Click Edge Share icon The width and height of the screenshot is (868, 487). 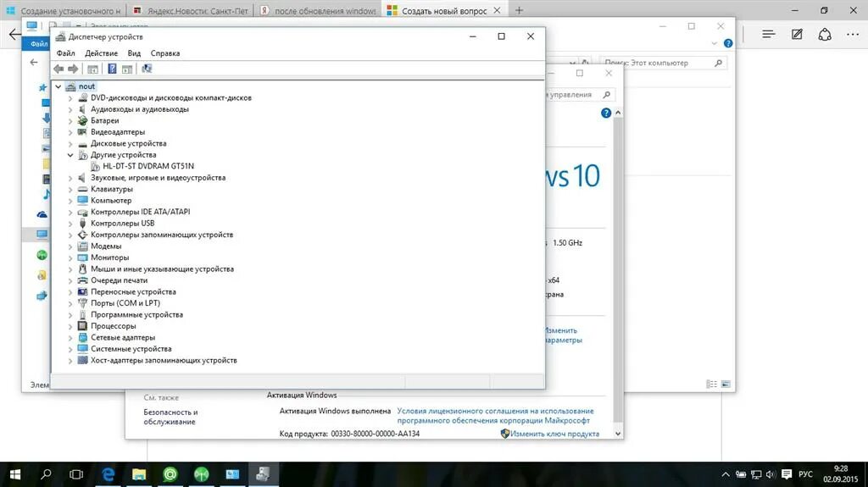click(x=825, y=35)
